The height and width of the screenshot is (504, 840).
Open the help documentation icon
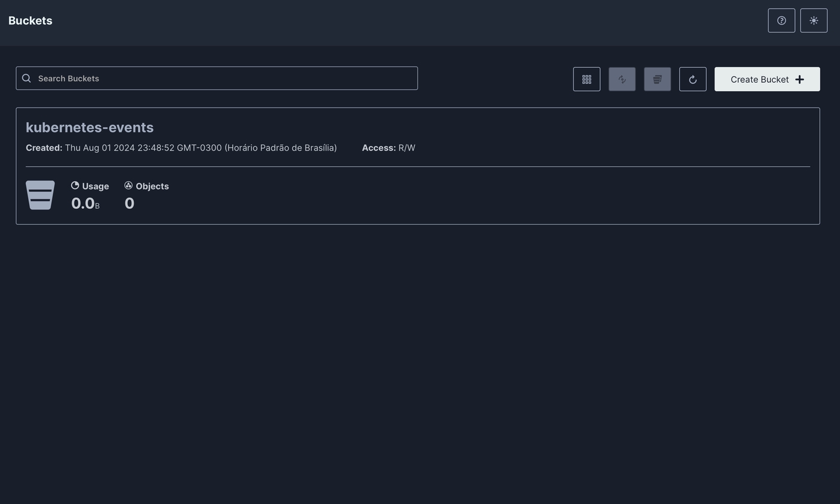pos(781,20)
